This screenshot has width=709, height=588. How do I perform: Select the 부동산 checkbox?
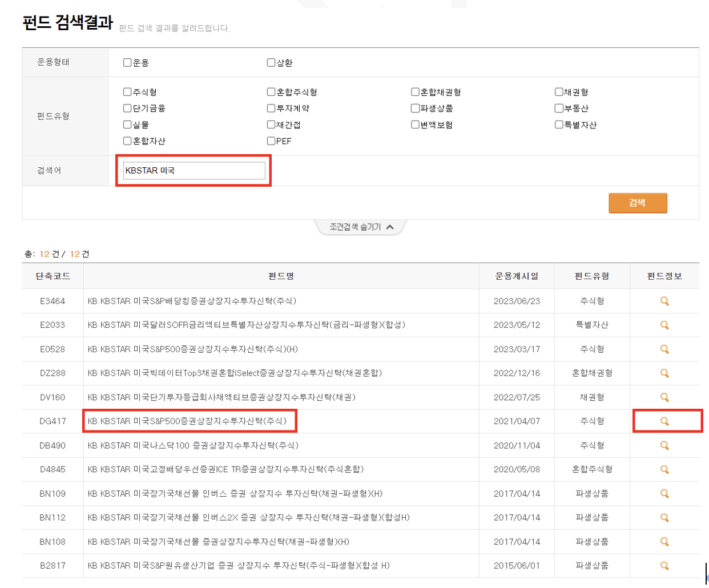click(559, 108)
